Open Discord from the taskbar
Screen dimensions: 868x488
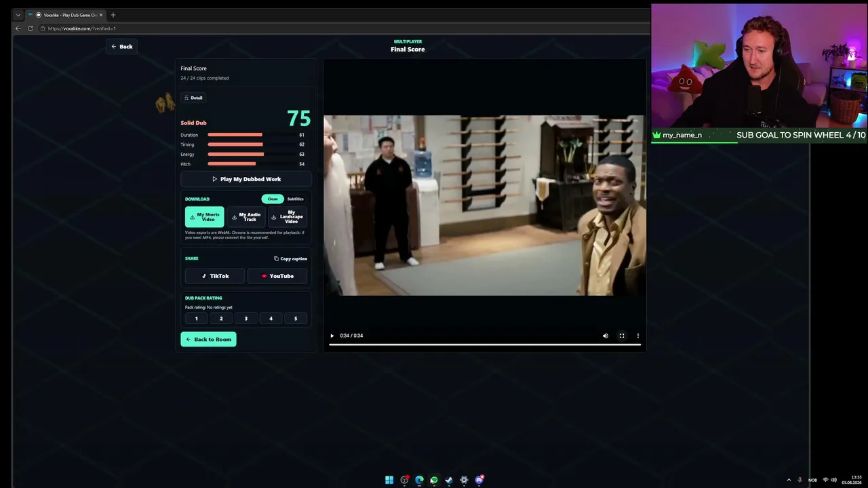click(479, 480)
